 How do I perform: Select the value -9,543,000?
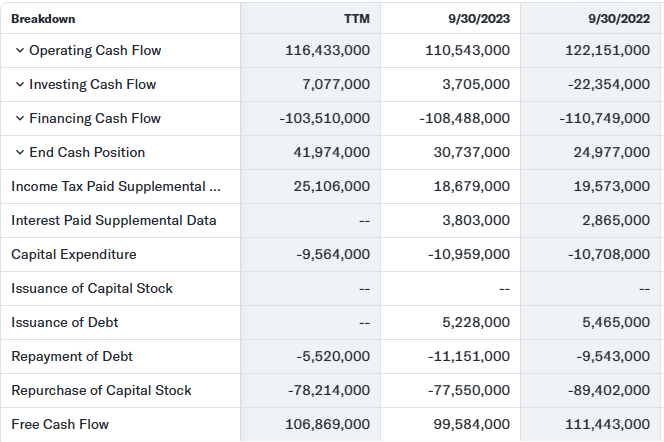point(613,356)
